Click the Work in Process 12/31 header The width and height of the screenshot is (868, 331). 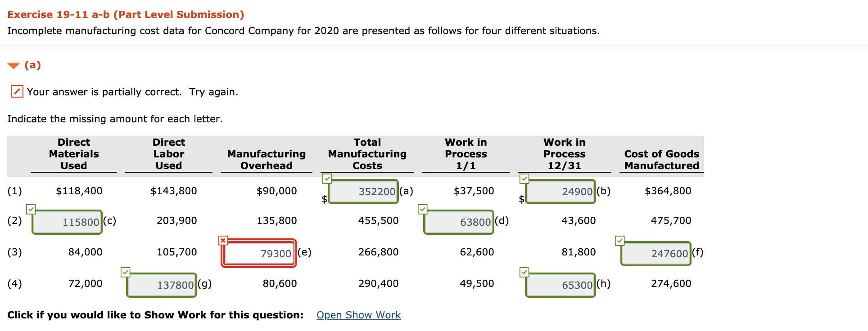tap(565, 154)
